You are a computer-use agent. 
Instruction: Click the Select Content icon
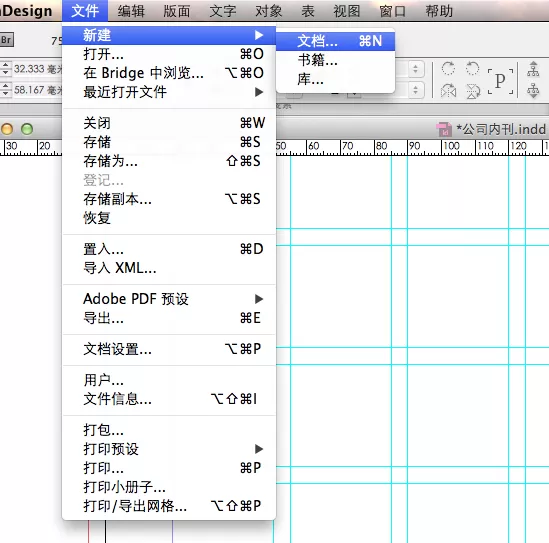point(533,90)
